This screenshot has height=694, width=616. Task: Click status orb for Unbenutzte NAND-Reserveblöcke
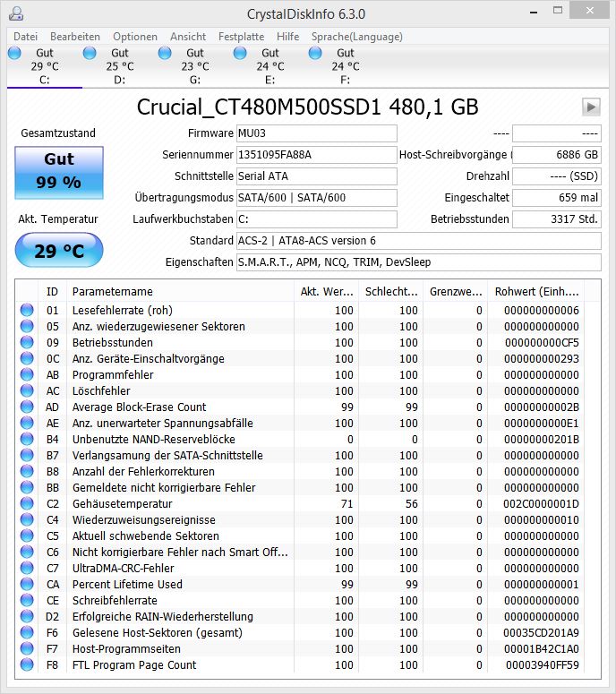(27, 439)
